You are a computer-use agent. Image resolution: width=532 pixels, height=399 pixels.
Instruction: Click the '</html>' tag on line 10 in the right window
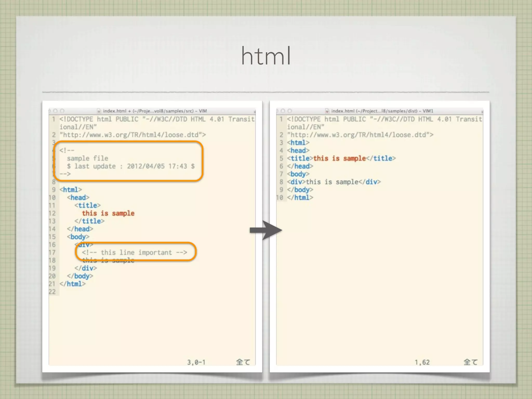pos(300,198)
